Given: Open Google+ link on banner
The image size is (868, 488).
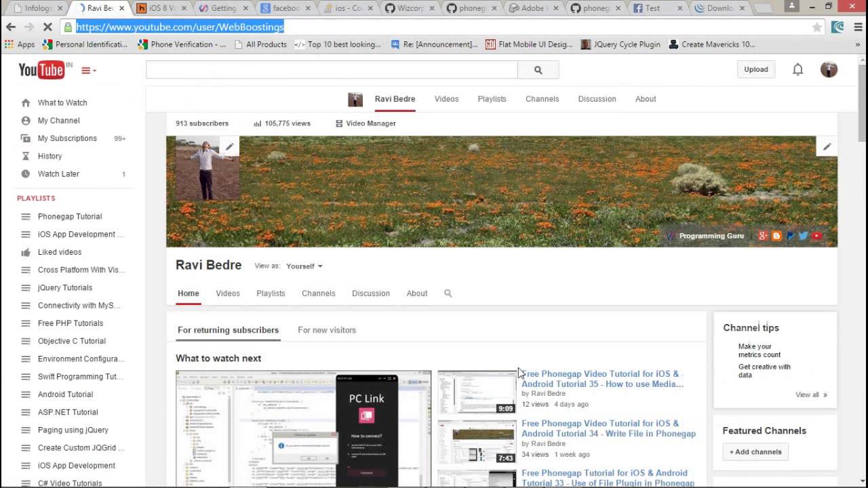Looking at the screenshot, I should 763,236.
